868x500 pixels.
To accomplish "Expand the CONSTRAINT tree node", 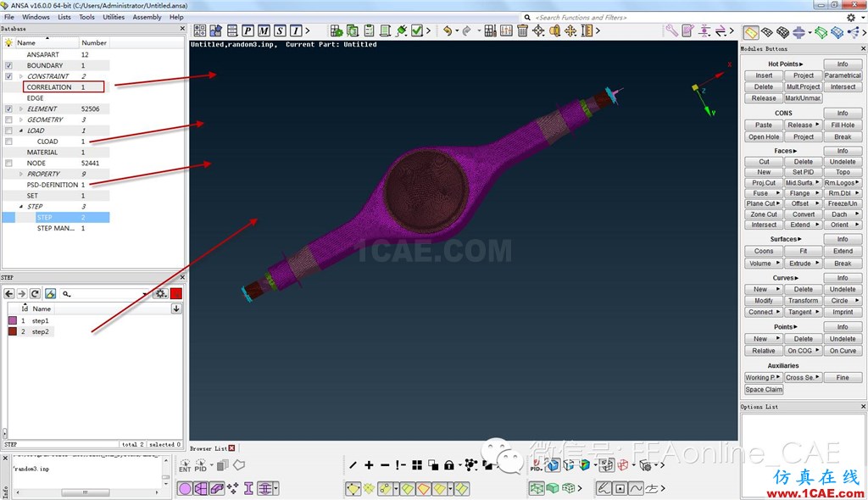I will (21, 76).
